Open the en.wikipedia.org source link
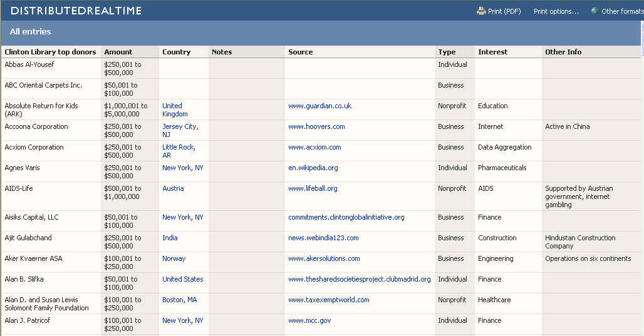 [313, 168]
